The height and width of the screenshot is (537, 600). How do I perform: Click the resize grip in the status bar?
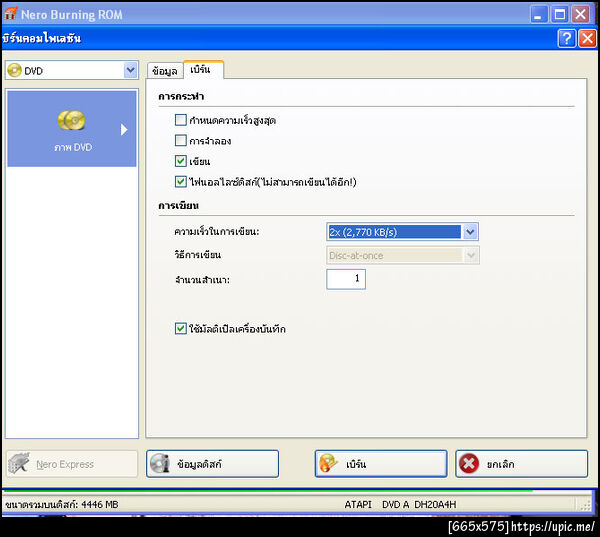[x=585, y=505]
